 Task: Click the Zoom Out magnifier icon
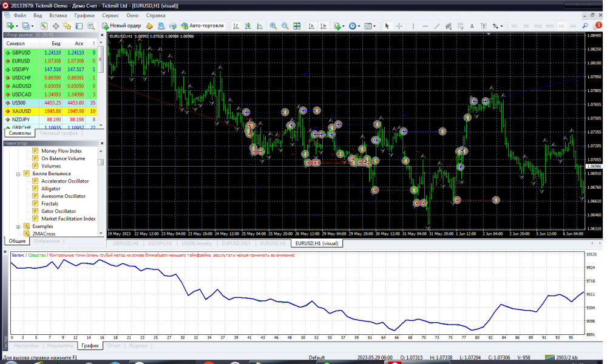tap(285, 26)
